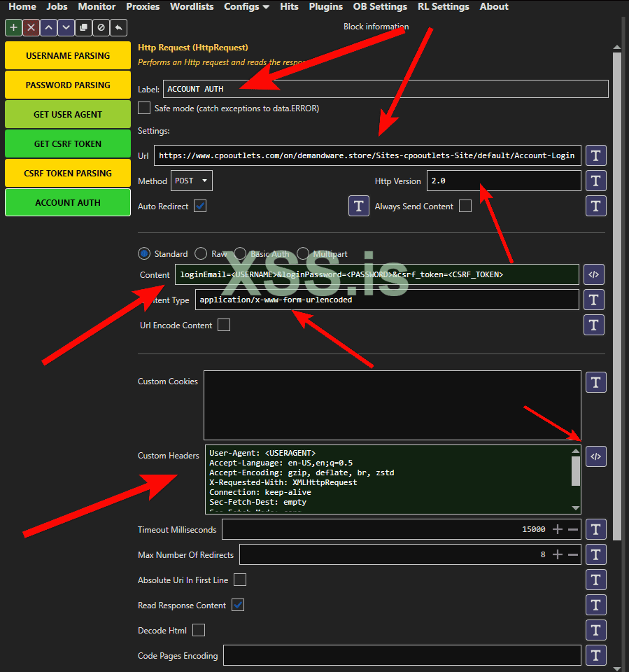
Task: Remove the selected block using the X icon
Action: pos(31,28)
